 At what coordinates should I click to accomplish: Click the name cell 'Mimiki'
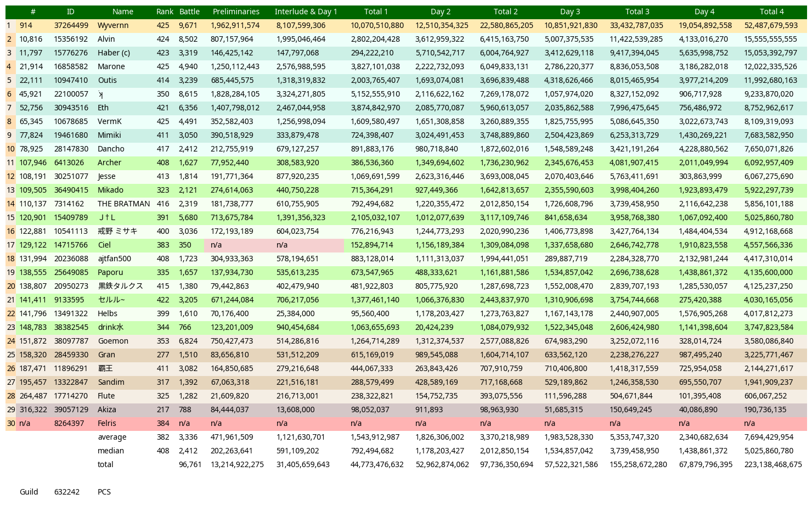(110, 135)
